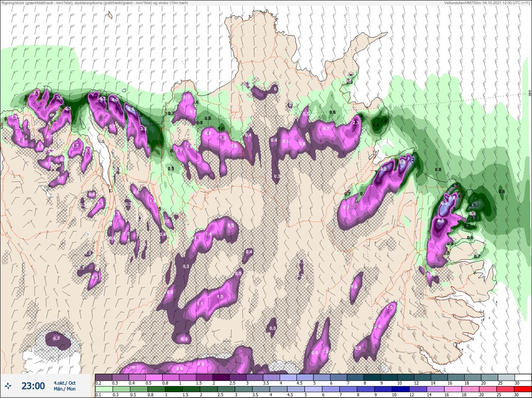The width and height of the screenshot is (532, 398).
Task: Click the 'Mán./ Mon' weekday text
Action: point(64,389)
